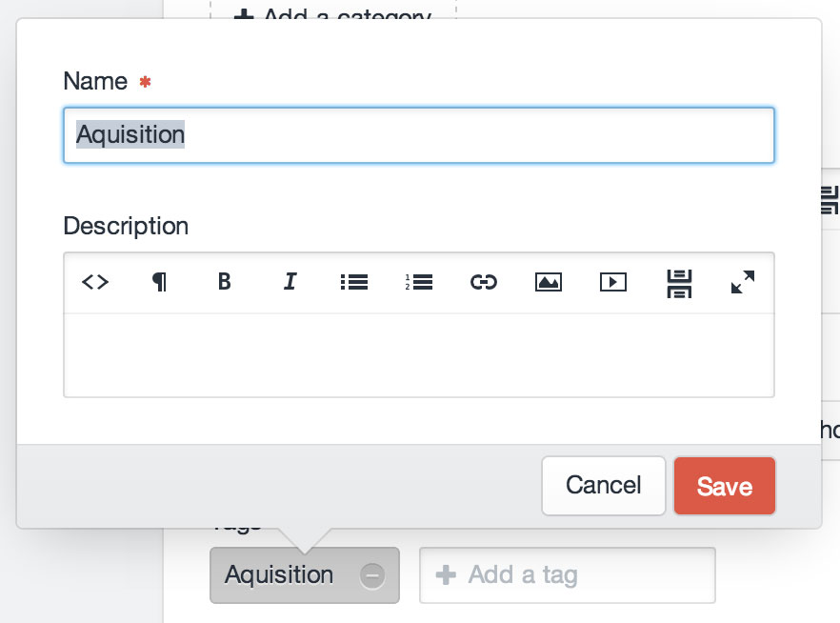840x623 pixels.
Task: Focus the Name text field
Action: (419, 135)
